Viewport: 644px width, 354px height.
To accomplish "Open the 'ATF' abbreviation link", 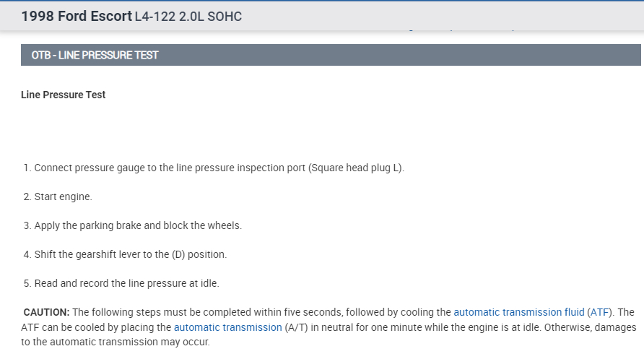I will point(599,312).
